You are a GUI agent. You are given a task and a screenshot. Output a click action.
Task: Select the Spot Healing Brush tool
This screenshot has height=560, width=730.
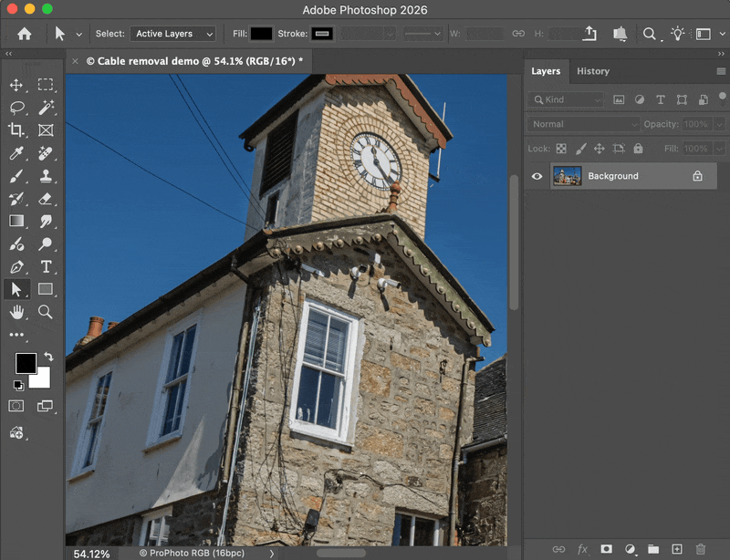coord(46,153)
